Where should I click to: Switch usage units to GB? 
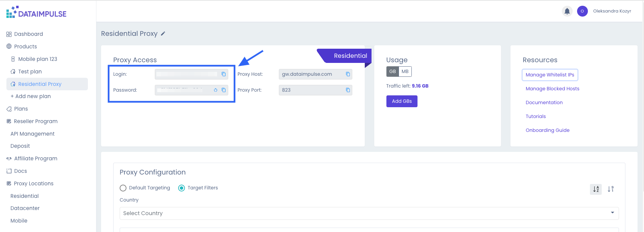(x=392, y=71)
